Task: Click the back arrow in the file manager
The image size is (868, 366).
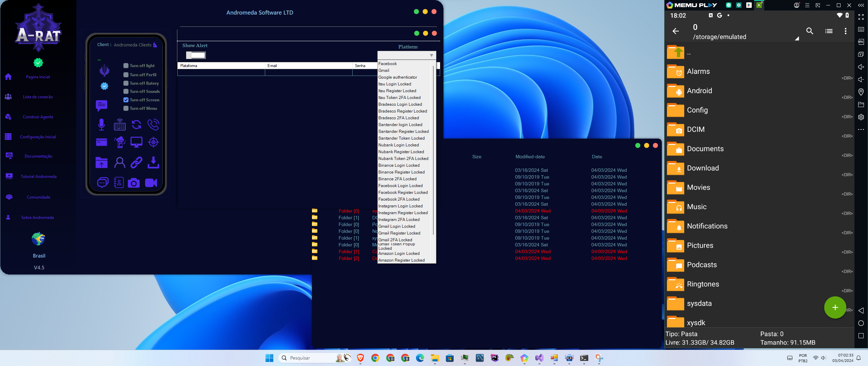Action: tap(675, 31)
